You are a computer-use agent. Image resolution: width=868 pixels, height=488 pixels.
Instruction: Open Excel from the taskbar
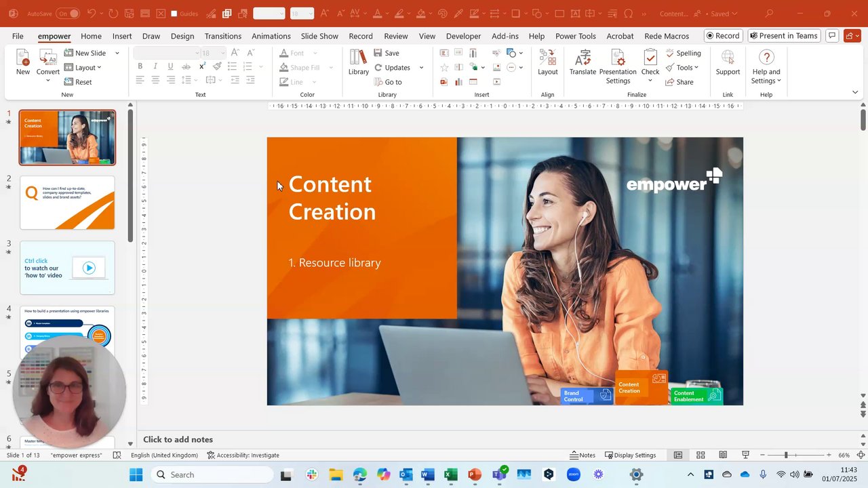pos(450,474)
